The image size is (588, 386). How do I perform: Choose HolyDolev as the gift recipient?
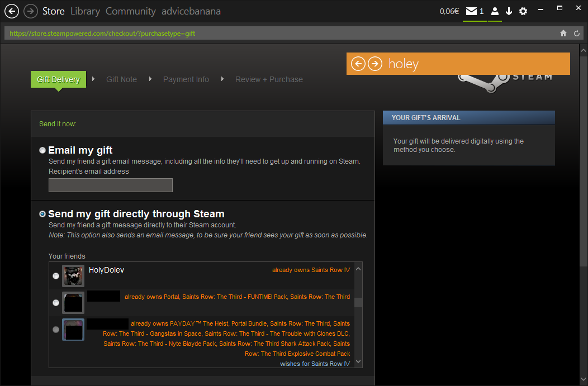pyautogui.click(x=56, y=276)
